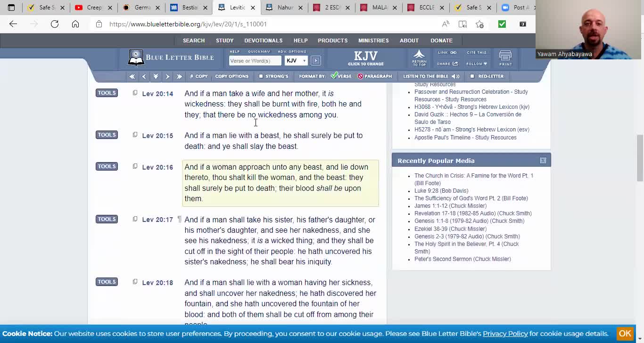The height and width of the screenshot is (343, 644).
Task: Click the Help label above search box
Action: click(x=235, y=51)
